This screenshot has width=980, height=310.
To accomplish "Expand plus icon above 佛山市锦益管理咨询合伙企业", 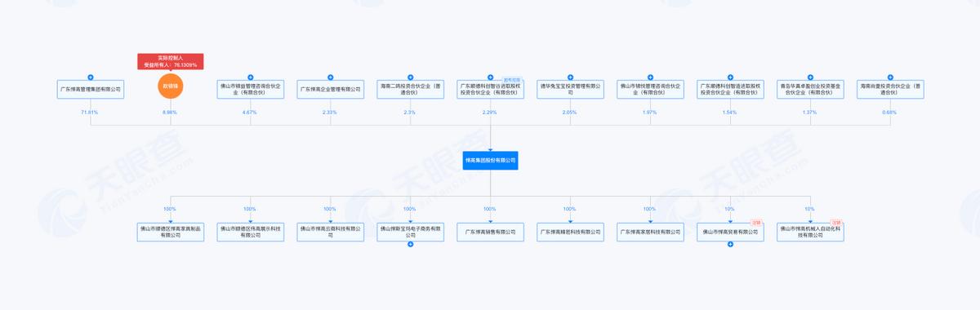I will pyautogui.click(x=251, y=77).
